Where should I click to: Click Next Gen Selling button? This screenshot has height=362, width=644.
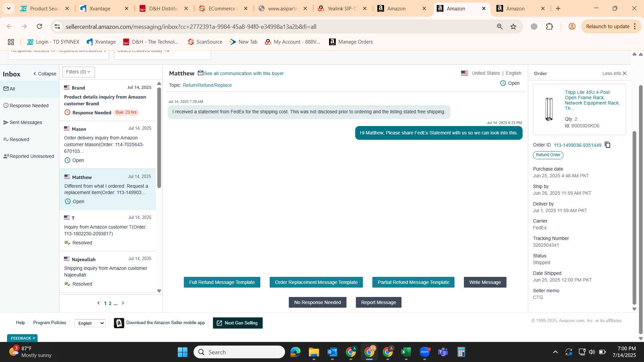pyautogui.click(x=237, y=323)
